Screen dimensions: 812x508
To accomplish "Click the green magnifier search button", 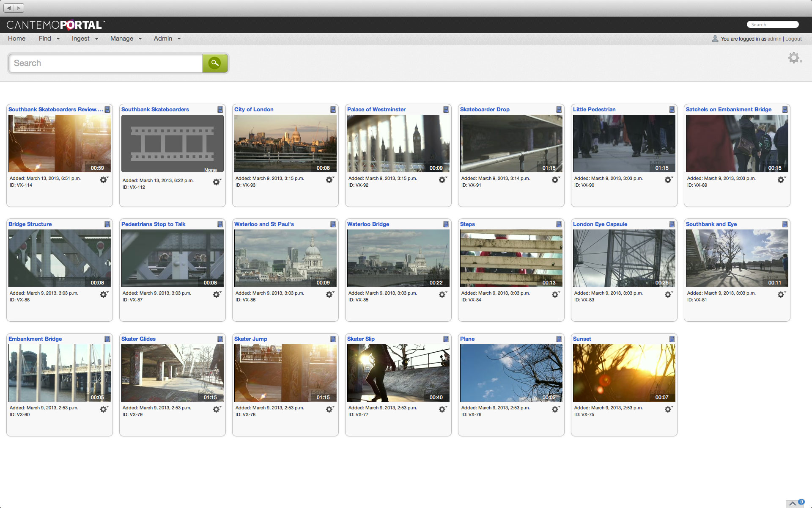I will point(215,63).
